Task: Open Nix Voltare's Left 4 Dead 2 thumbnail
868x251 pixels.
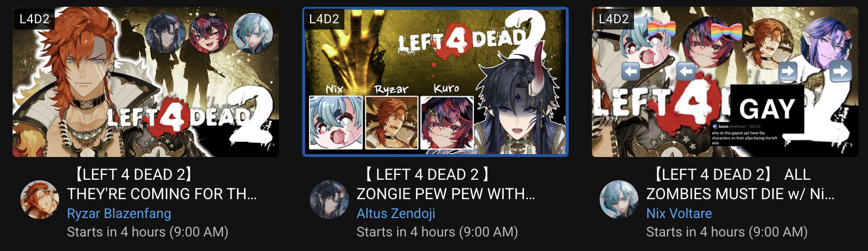Action: point(725,82)
